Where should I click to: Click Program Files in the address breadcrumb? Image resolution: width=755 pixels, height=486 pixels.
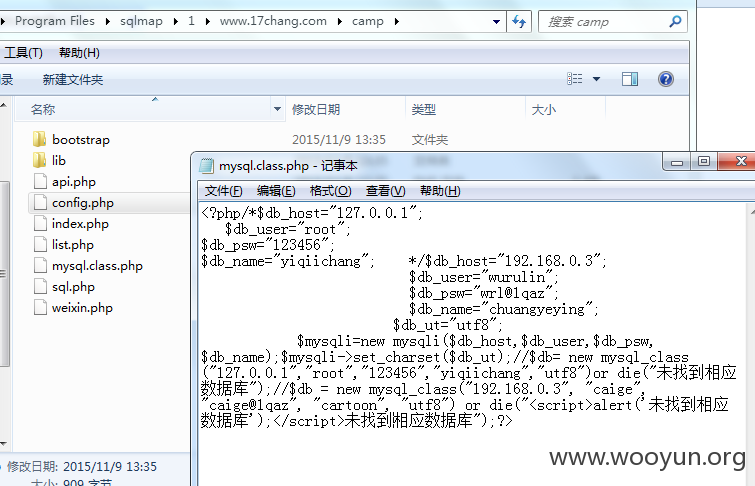55,21
